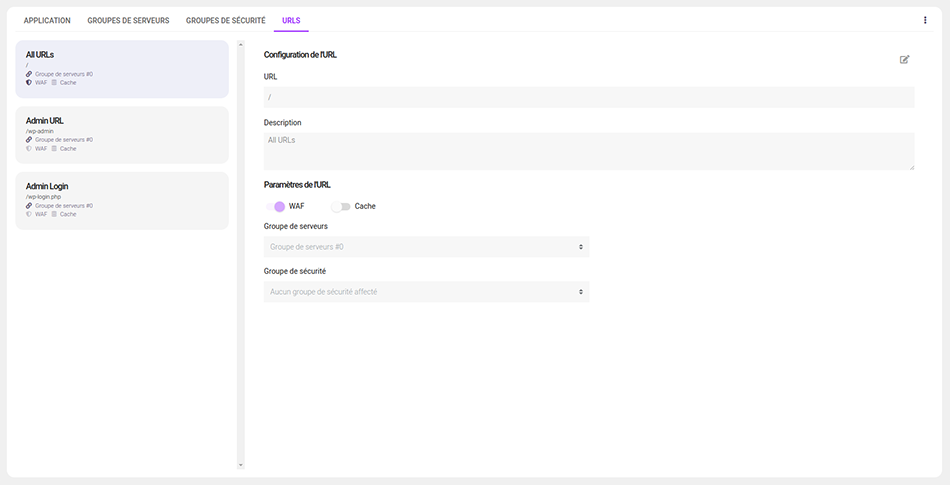Click the URL path input field

[588, 97]
